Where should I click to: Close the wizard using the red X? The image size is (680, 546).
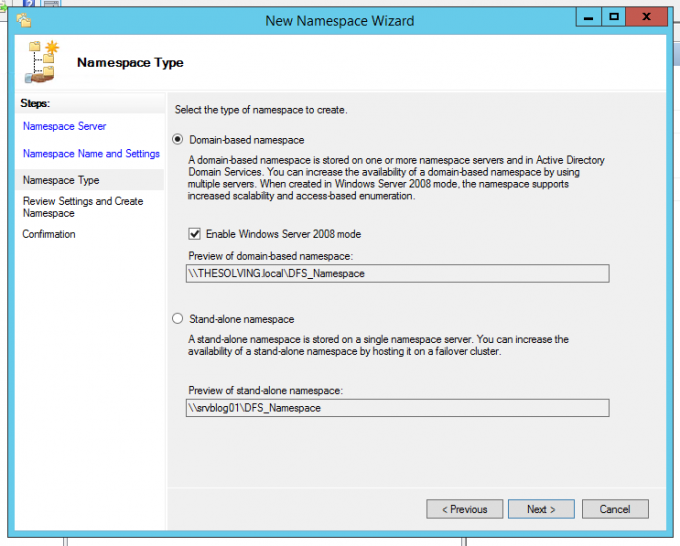click(x=648, y=17)
